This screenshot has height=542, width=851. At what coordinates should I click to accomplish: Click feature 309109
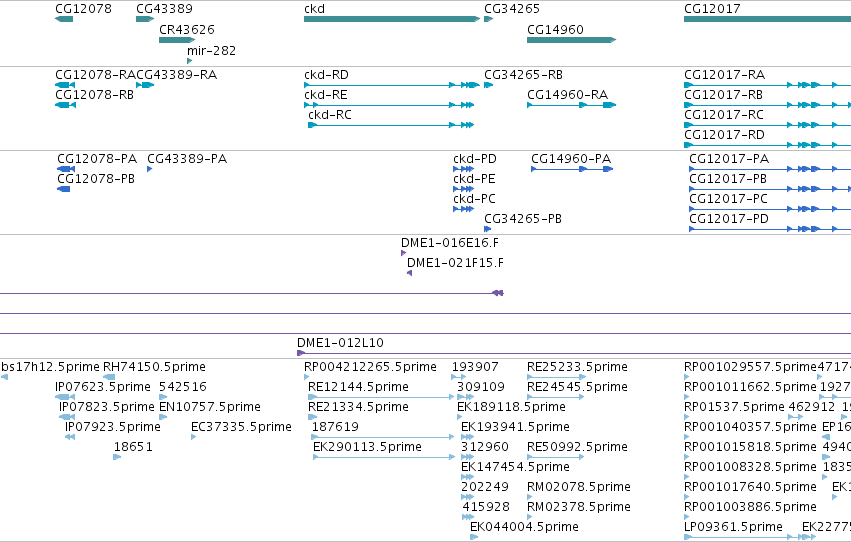481,387
